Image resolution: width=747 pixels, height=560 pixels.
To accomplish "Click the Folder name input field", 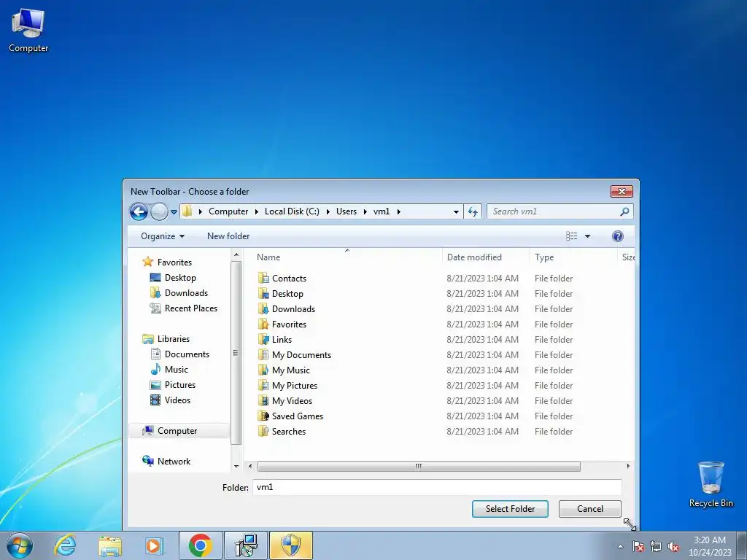I will [x=437, y=487].
